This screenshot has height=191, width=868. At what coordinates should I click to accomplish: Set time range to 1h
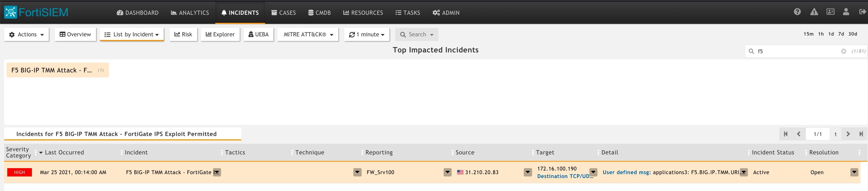[821, 34]
